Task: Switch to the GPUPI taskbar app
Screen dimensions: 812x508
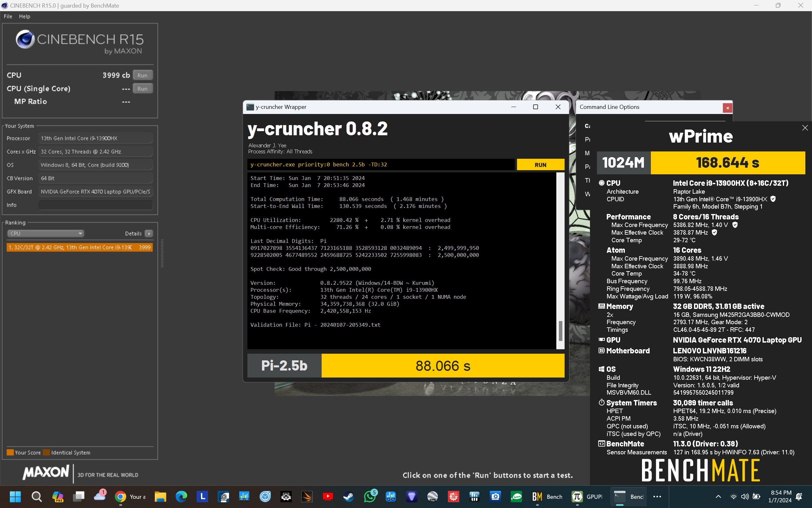Action: click(x=587, y=497)
